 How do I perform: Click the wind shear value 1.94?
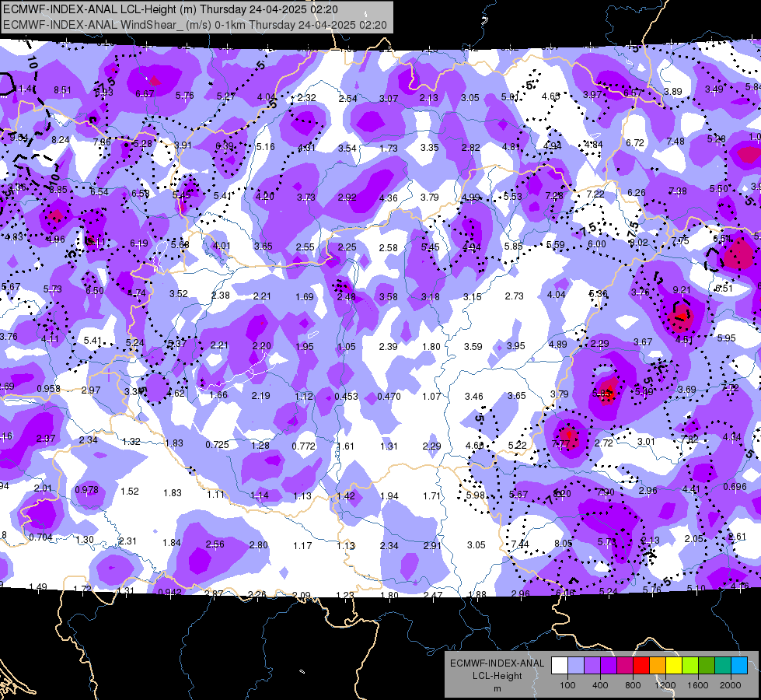pyautogui.click(x=389, y=496)
